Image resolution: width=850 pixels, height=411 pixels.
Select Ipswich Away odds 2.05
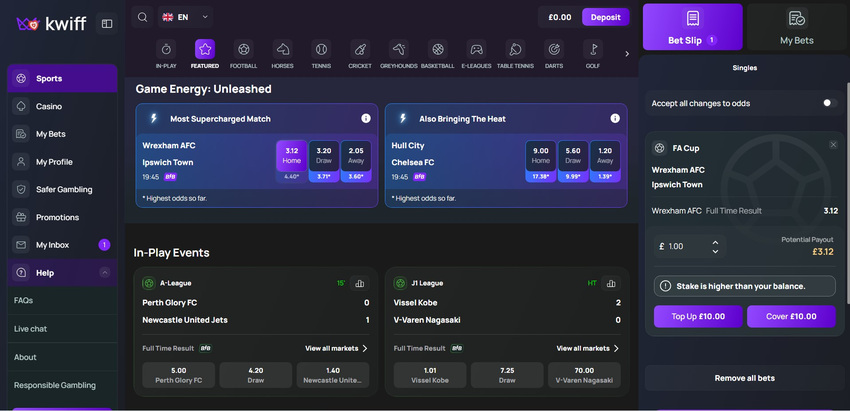pos(356,156)
